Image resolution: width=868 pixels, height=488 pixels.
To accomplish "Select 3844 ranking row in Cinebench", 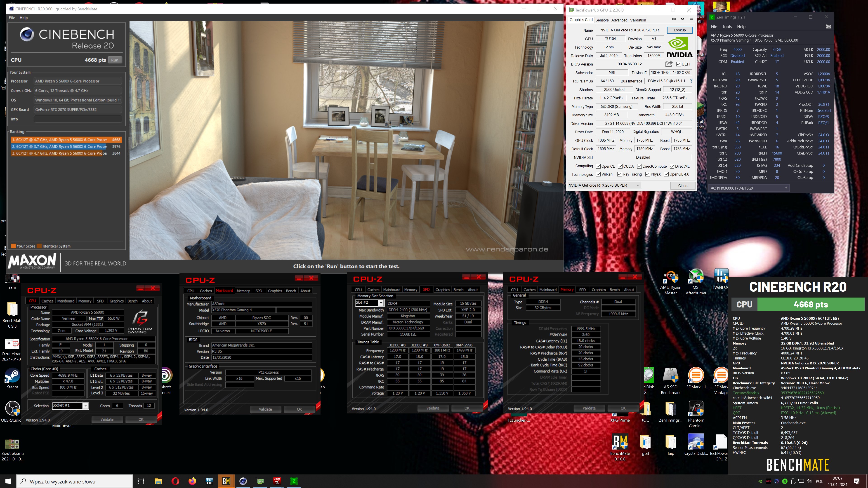I will point(66,153).
